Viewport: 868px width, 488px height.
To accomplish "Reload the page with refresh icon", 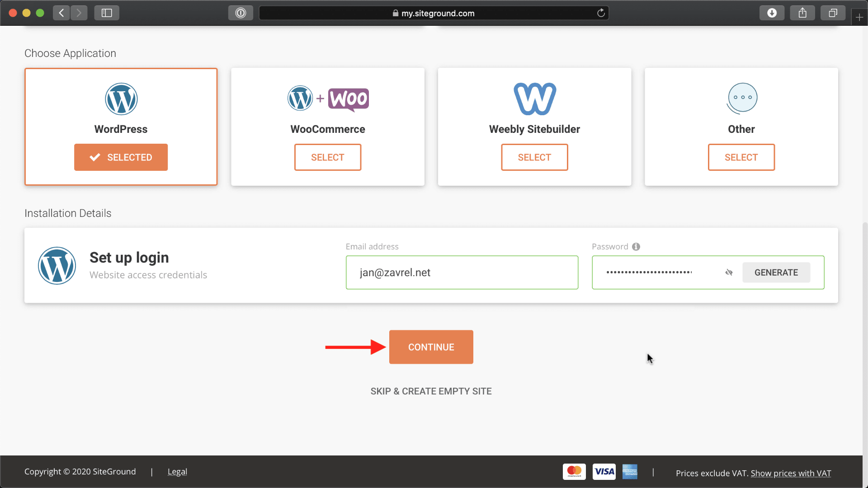I will coord(601,13).
